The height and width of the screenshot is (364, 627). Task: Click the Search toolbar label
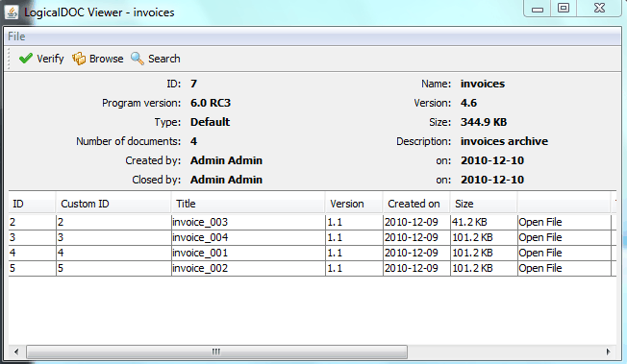coord(164,59)
